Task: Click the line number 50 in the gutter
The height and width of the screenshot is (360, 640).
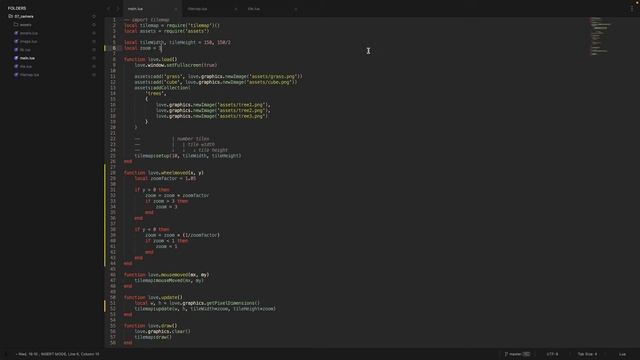Action: coord(113,297)
